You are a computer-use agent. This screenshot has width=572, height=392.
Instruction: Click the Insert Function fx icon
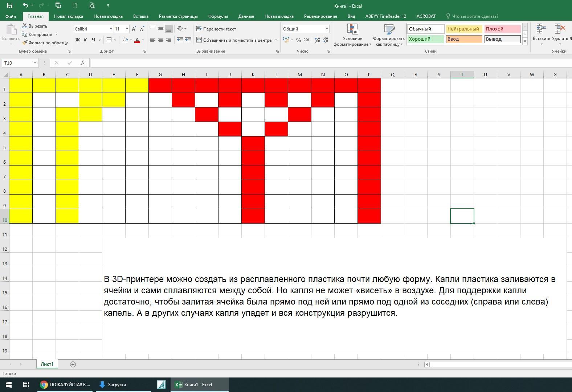coord(83,63)
